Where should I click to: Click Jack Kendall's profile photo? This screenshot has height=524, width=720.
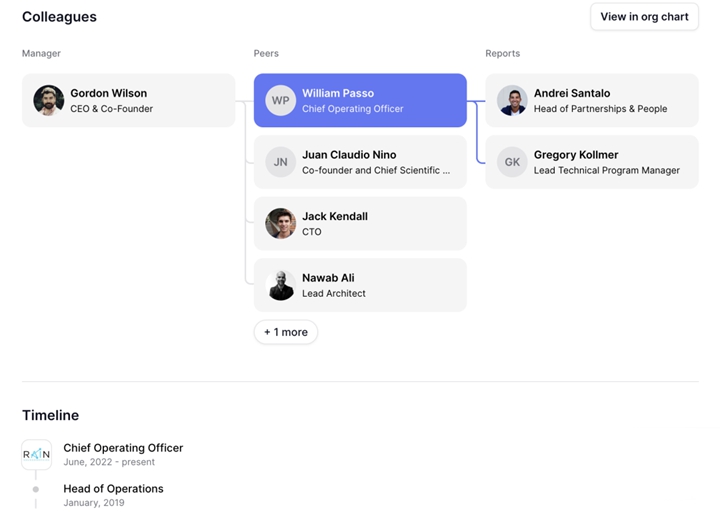tap(281, 223)
